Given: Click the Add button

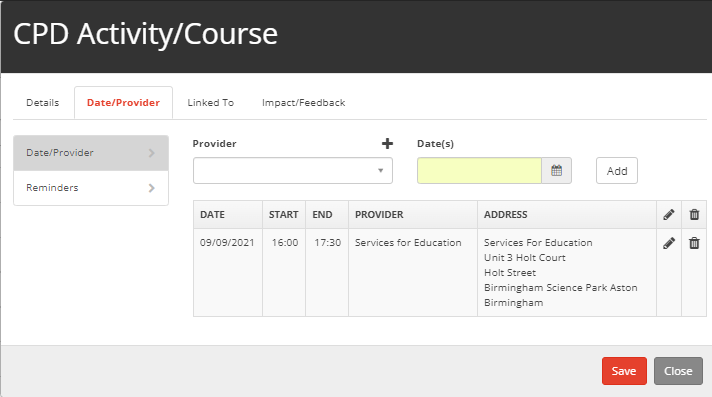Looking at the screenshot, I should click(x=617, y=171).
